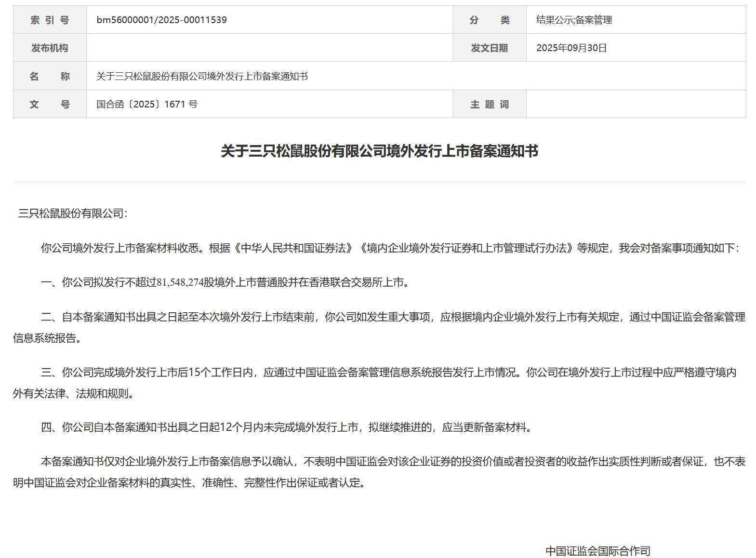Select the 结果公示;备案管理 category value
This screenshot has height=558, width=756.
click(574, 20)
